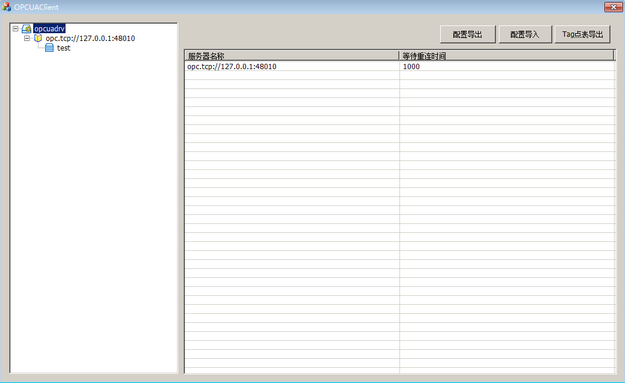
Task: Click the 等待重连时间 column header
Action: [506, 56]
